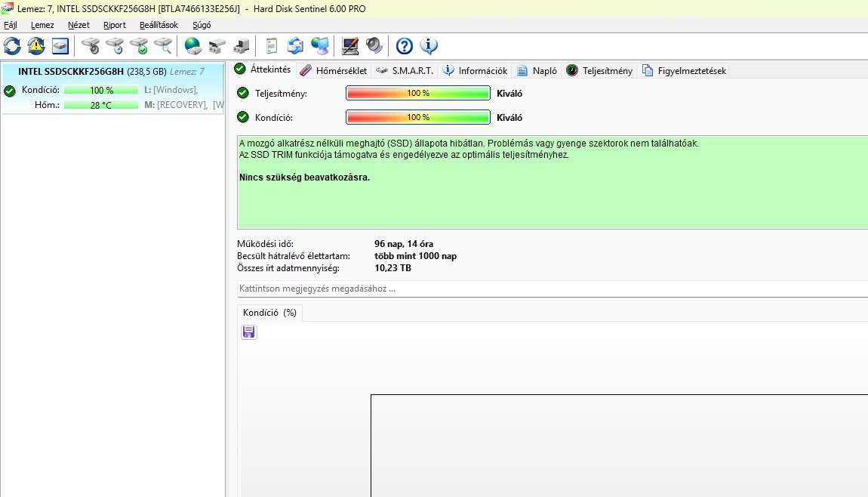
Task: Click the refresh icon with yellow warning triangle
Action: [x=36, y=46]
